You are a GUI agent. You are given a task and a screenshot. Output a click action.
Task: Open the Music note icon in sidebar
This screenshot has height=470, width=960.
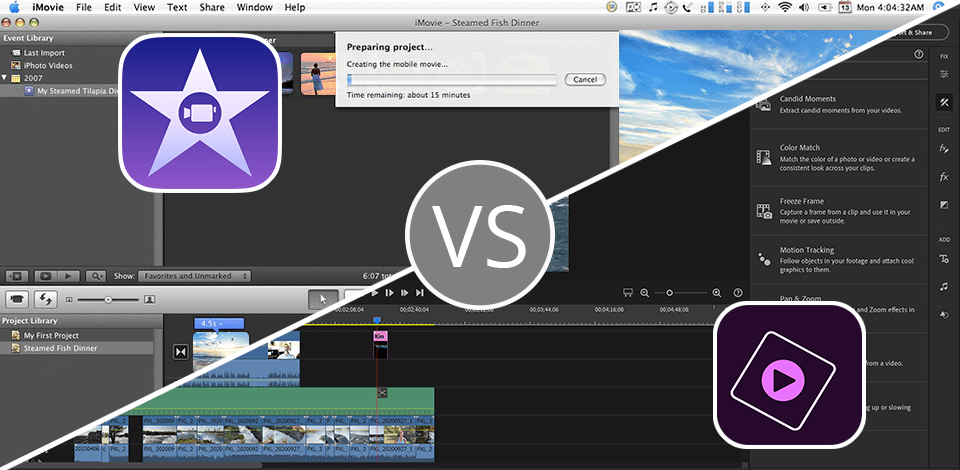pos(944,286)
